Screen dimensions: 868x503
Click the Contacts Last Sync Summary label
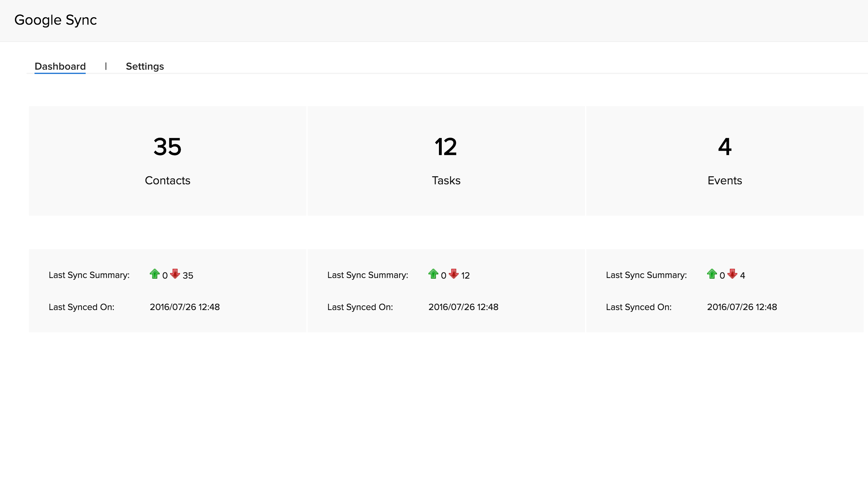(x=89, y=275)
